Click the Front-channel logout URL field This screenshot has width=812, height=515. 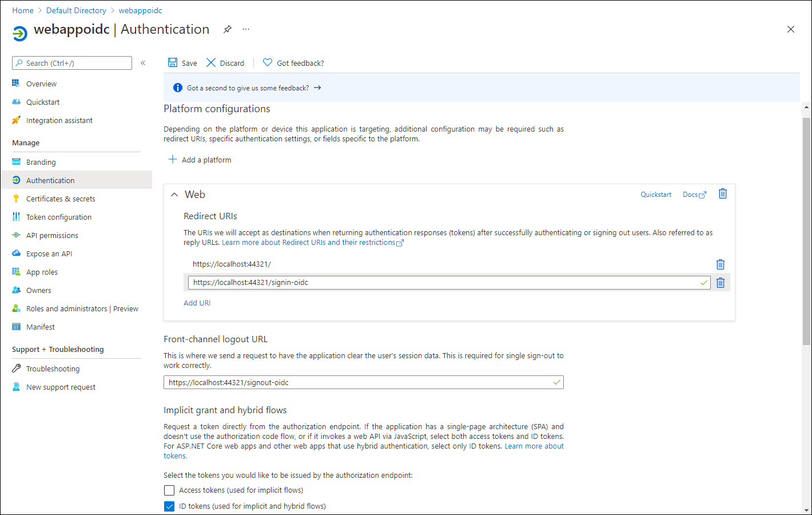(364, 382)
